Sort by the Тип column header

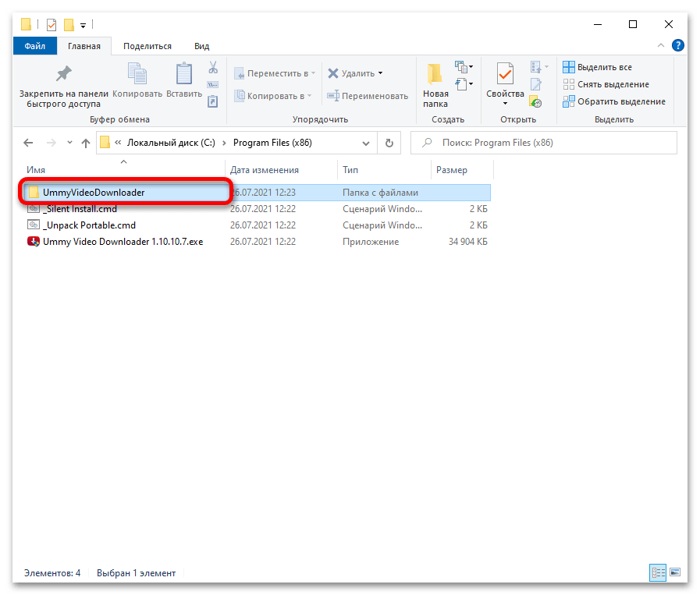point(384,170)
